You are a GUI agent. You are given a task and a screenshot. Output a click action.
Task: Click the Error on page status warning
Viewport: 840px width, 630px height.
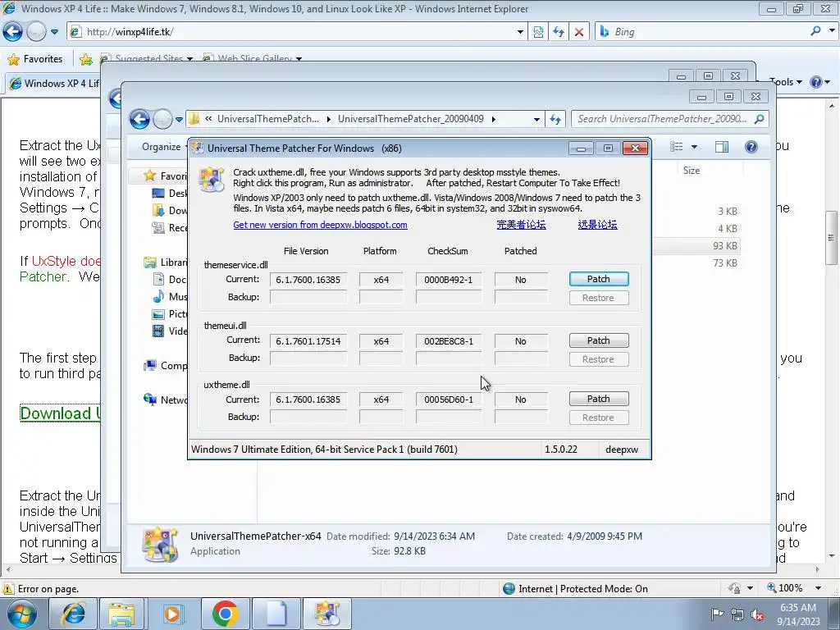click(41, 589)
